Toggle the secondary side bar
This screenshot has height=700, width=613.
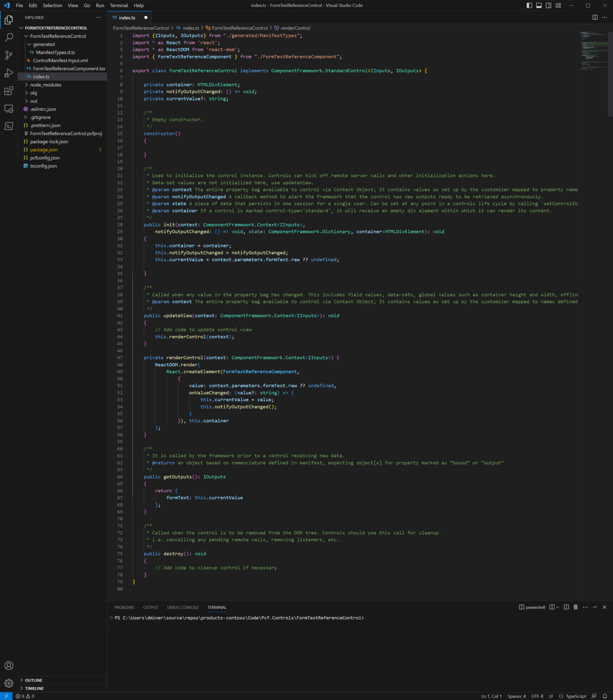coord(548,5)
